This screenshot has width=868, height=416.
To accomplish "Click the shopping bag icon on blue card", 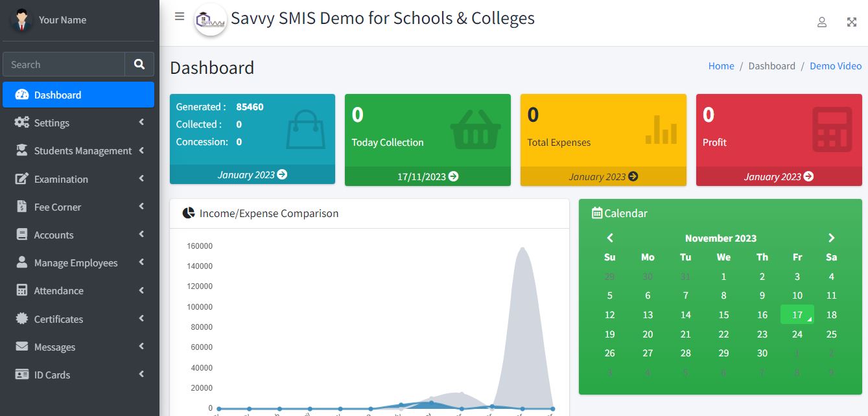I will click(306, 129).
